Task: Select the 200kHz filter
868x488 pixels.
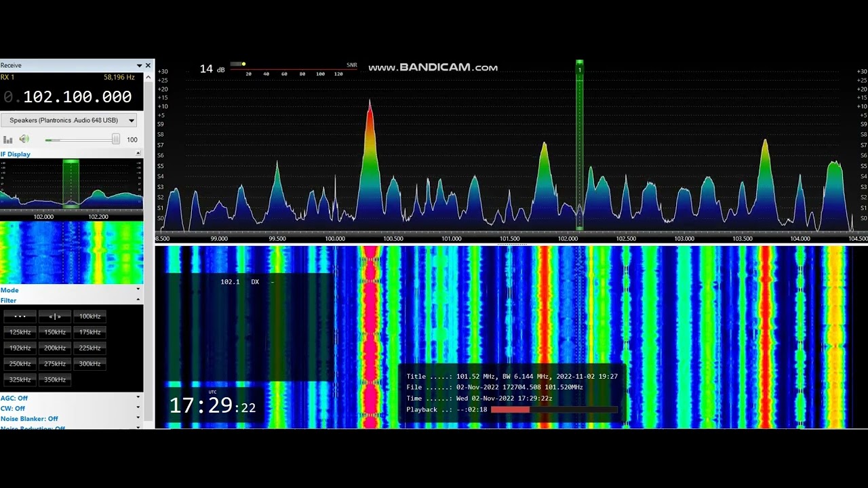Action: point(55,348)
